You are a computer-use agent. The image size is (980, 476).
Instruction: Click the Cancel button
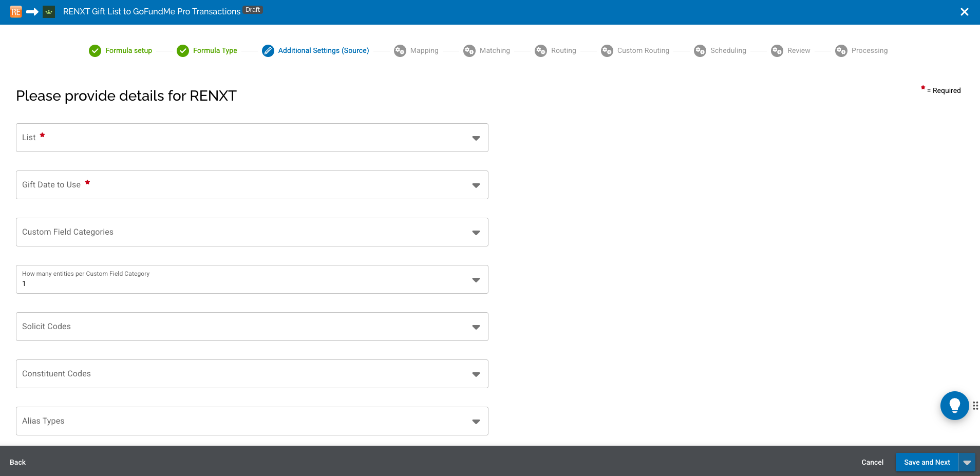point(872,462)
